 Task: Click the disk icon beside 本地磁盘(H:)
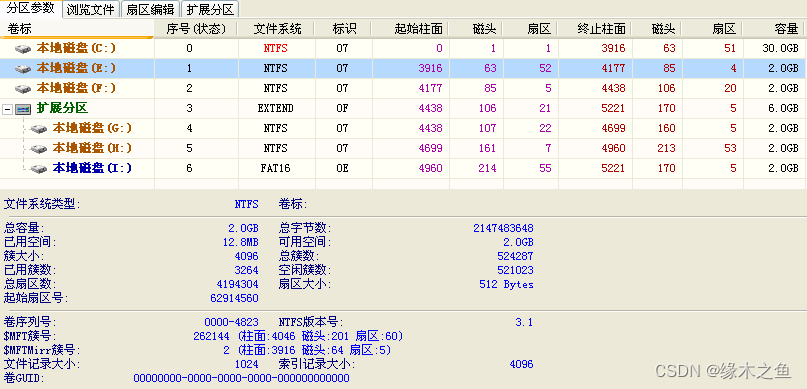click(x=39, y=149)
